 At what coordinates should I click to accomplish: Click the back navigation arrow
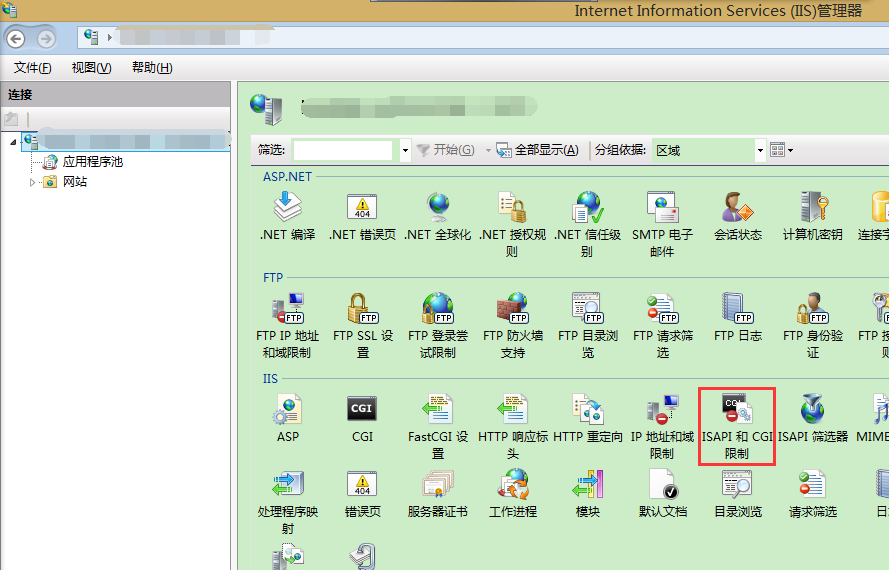tap(16, 39)
